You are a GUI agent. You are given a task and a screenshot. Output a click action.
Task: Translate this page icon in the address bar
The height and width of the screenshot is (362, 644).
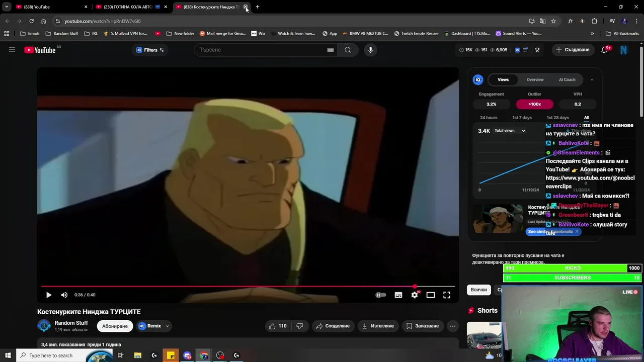[x=542, y=21]
